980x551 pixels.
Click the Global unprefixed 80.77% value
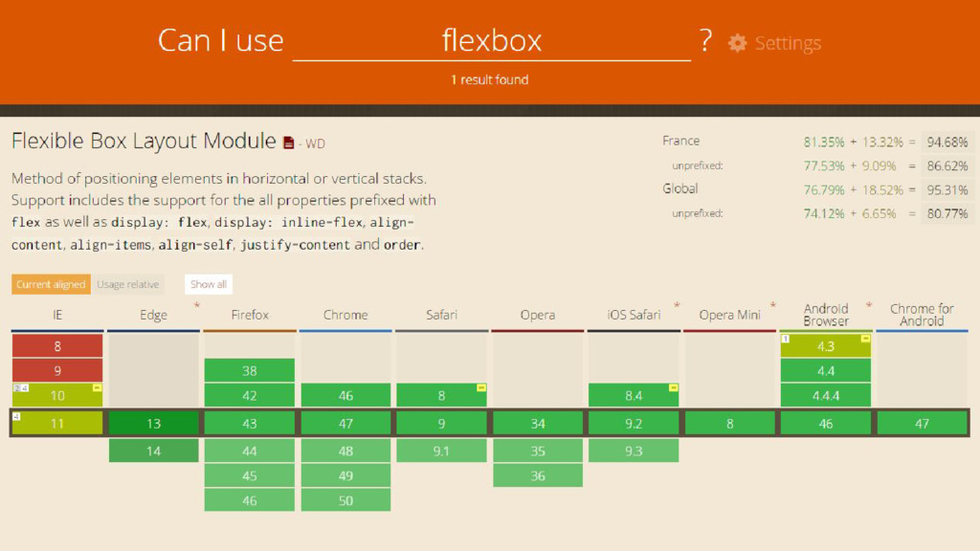[947, 213]
